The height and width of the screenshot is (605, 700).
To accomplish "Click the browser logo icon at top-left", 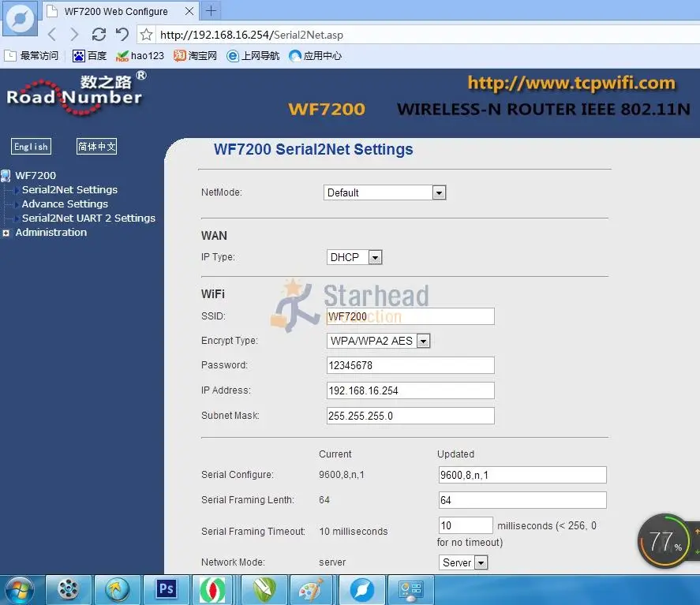I will coord(20,18).
